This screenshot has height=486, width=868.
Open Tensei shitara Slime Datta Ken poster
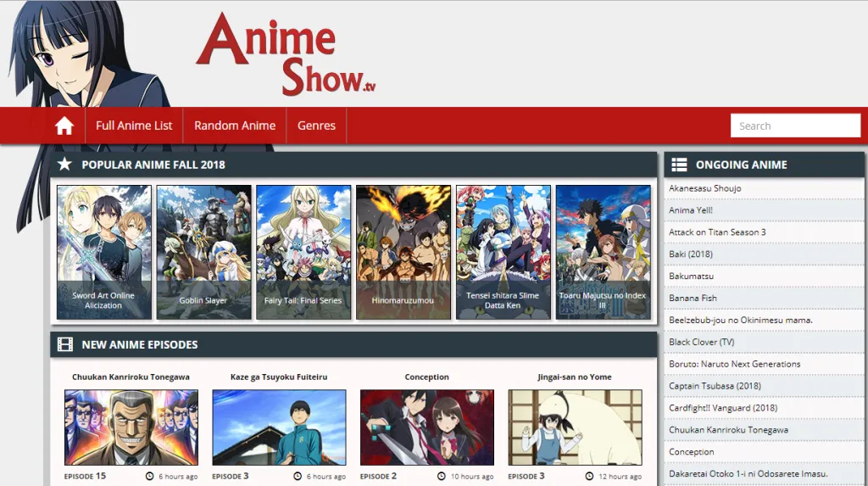pyautogui.click(x=504, y=252)
